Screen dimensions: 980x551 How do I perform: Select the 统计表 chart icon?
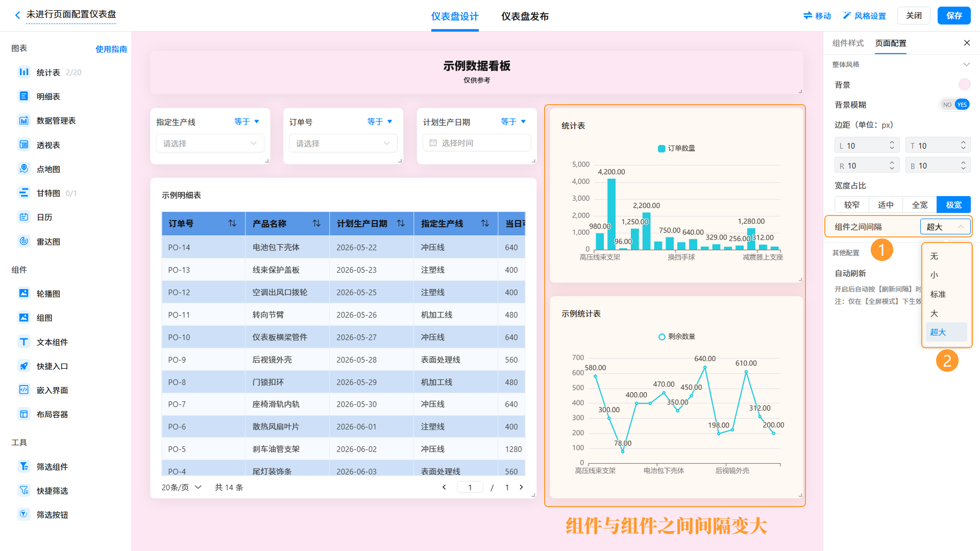(x=24, y=72)
